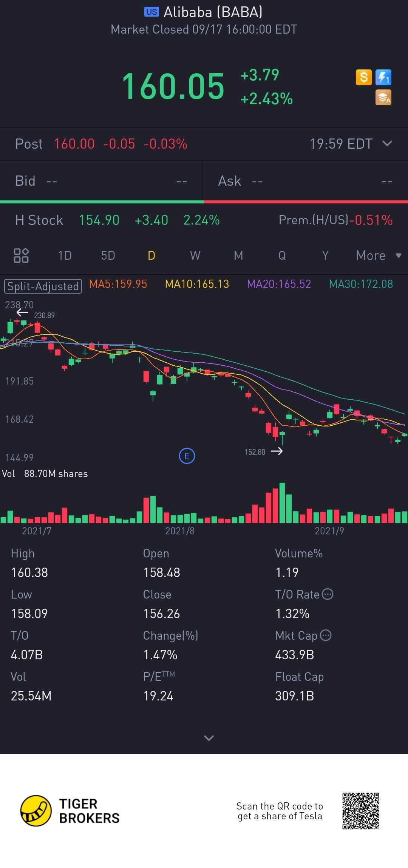Toggle the Split-Adjusted chart option
Viewport: 408px width, 868px height.
43,286
